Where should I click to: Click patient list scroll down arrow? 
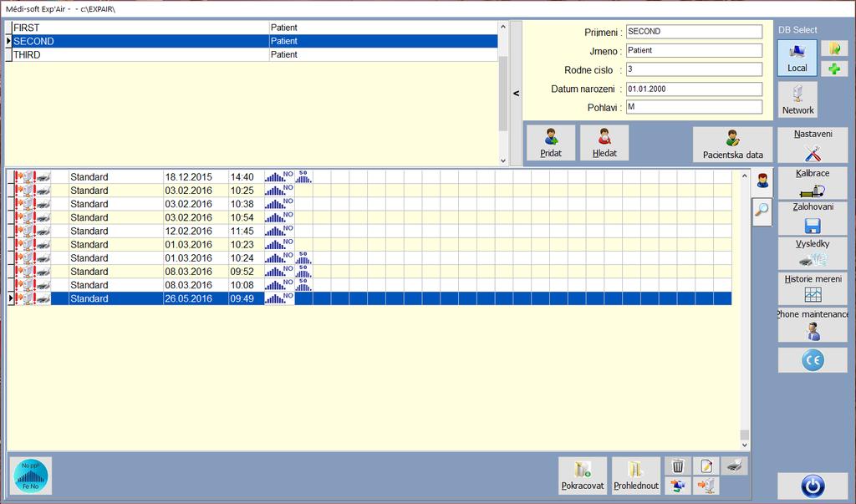click(503, 160)
